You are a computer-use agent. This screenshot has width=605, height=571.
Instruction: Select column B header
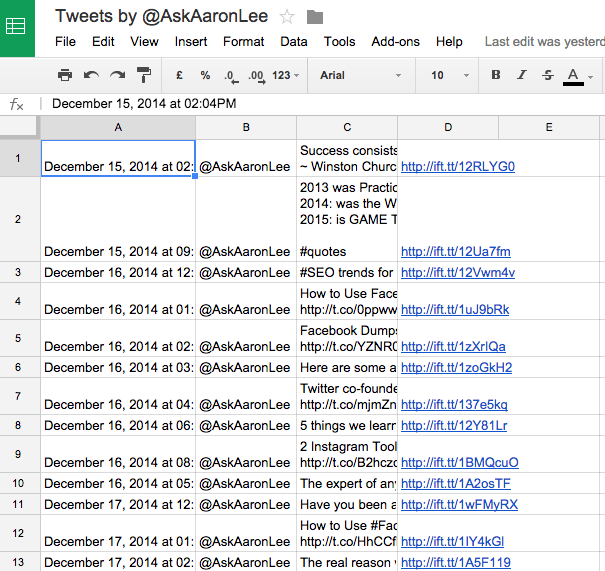coord(246,127)
